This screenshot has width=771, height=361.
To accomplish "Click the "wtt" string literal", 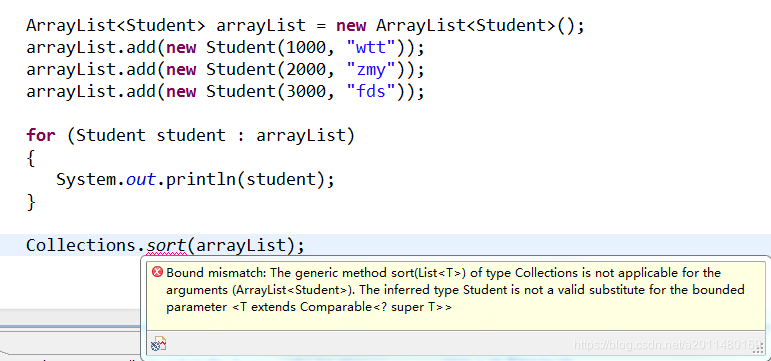I will coord(371,48).
